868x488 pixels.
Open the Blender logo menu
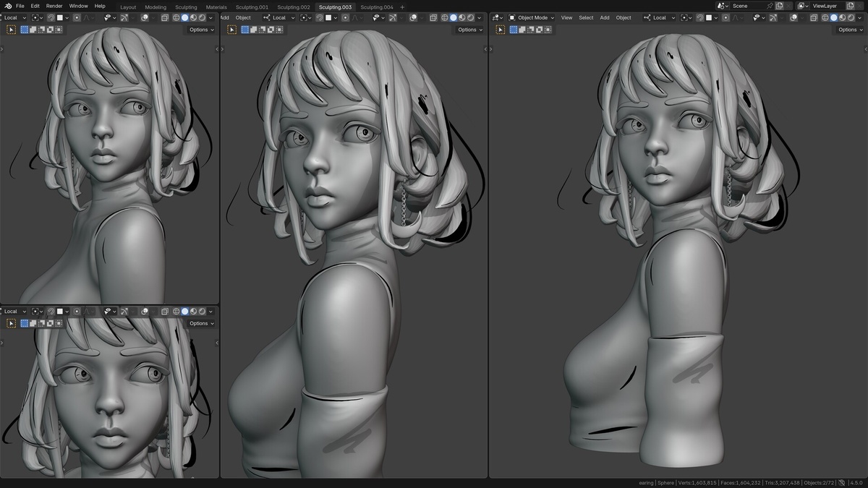tap(7, 6)
